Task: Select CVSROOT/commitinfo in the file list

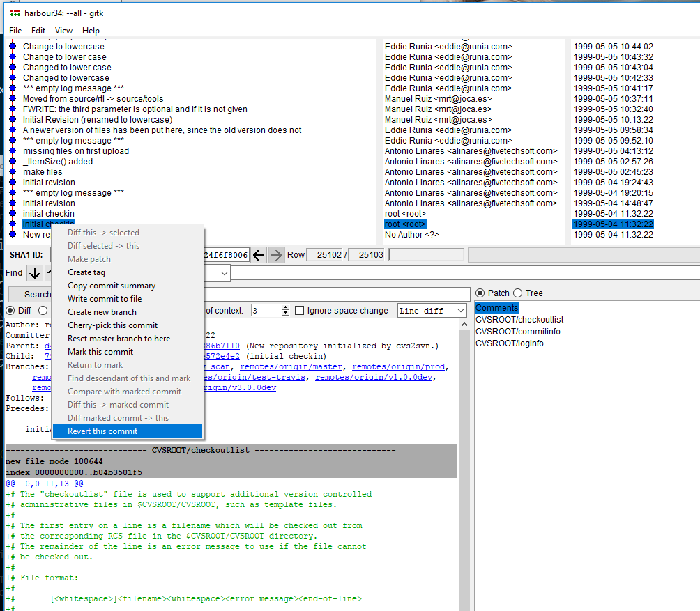Action: click(x=508, y=332)
